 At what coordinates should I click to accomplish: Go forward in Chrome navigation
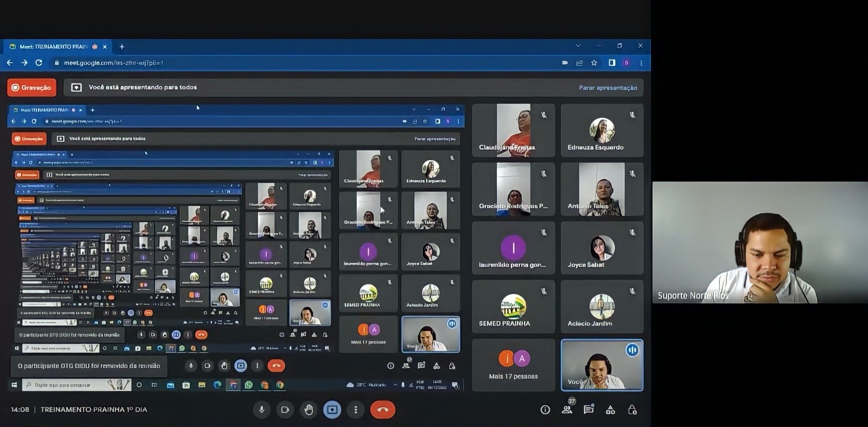(24, 63)
